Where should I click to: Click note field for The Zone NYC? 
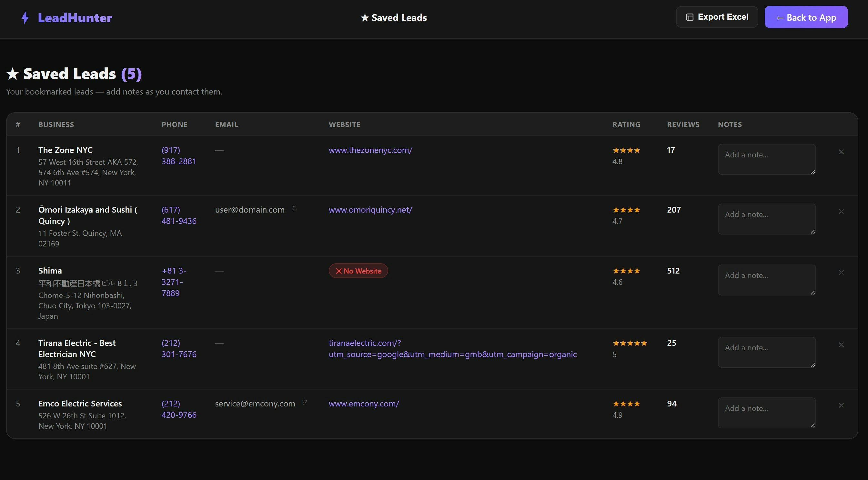(766, 159)
